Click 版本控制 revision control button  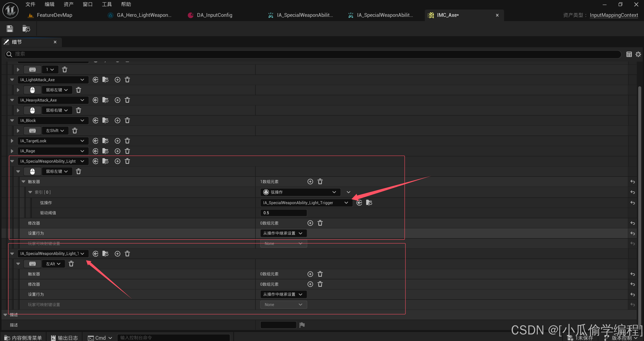(x=621, y=338)
